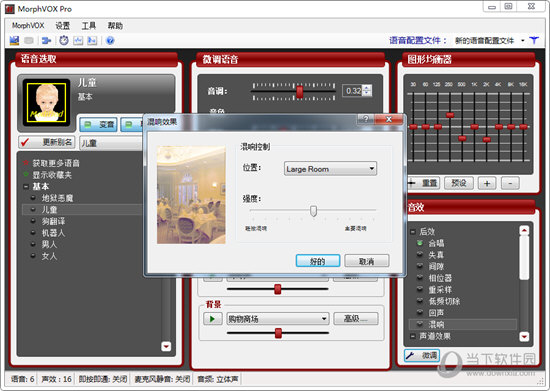Click 取消 in the reverb dialog
This screenshot has width=550, height=391.
click(367, 261)
